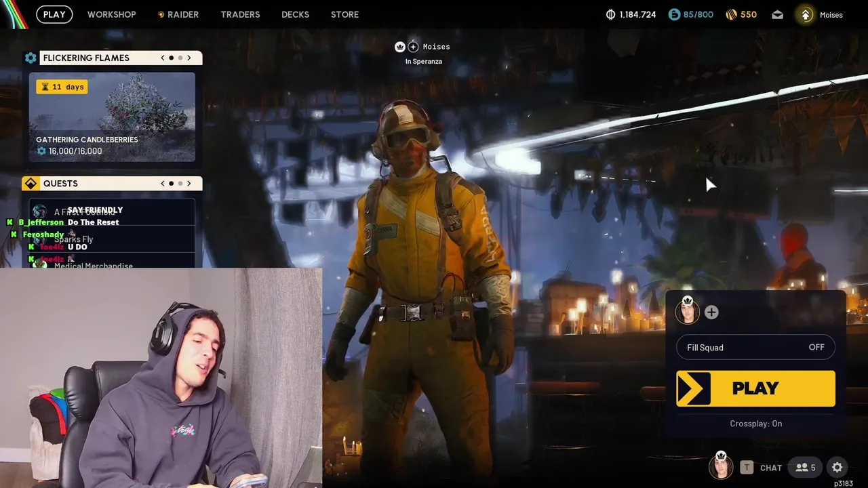
Task: Click the blue token icon beside 85/800
Action: point(674,14)
